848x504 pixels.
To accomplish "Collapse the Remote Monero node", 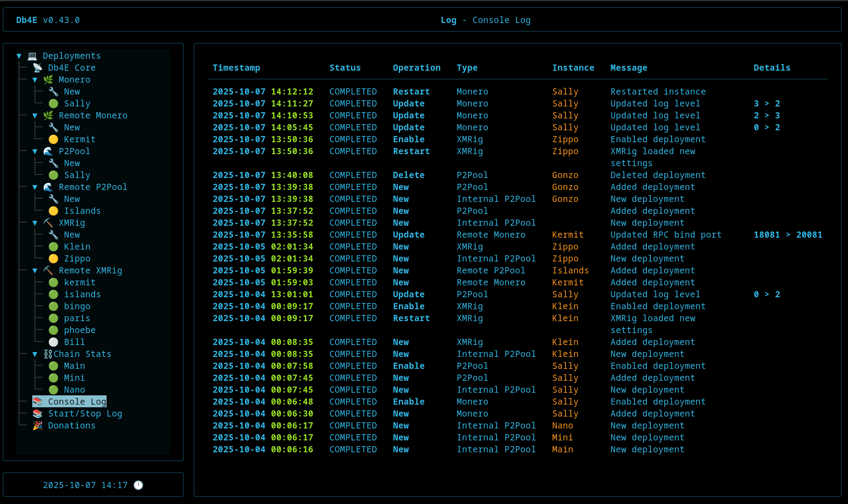I will click(x=35, y=116).
